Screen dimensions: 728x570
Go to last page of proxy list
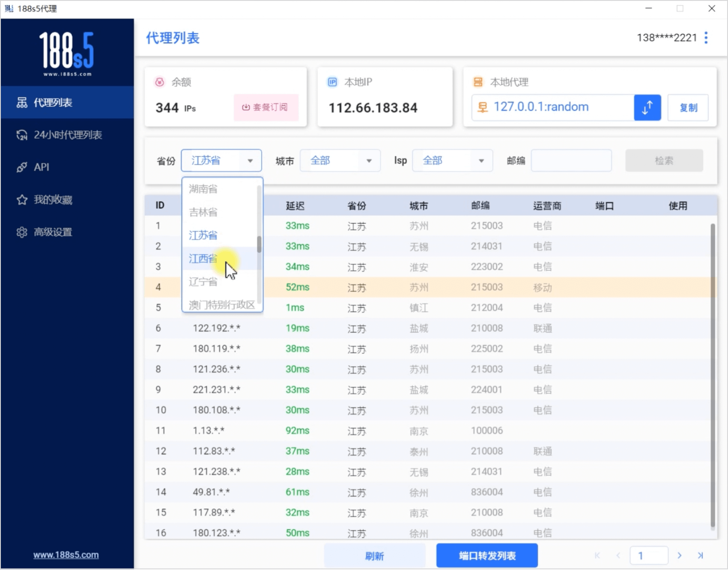pyautogui.click(x=700, y=555)
